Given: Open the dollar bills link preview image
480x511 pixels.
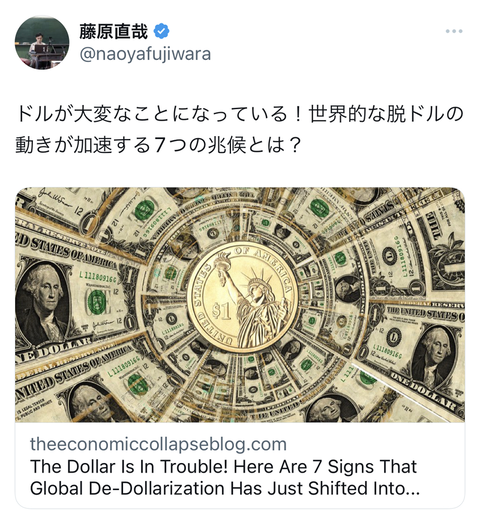Looking at the screenshot, I should click(240, 305).
